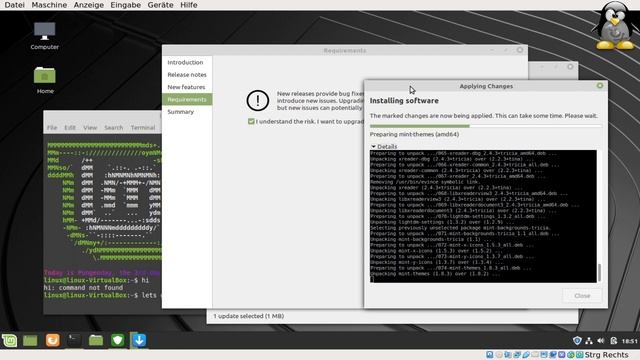Click the Requirements window title bar

[345, 50]
